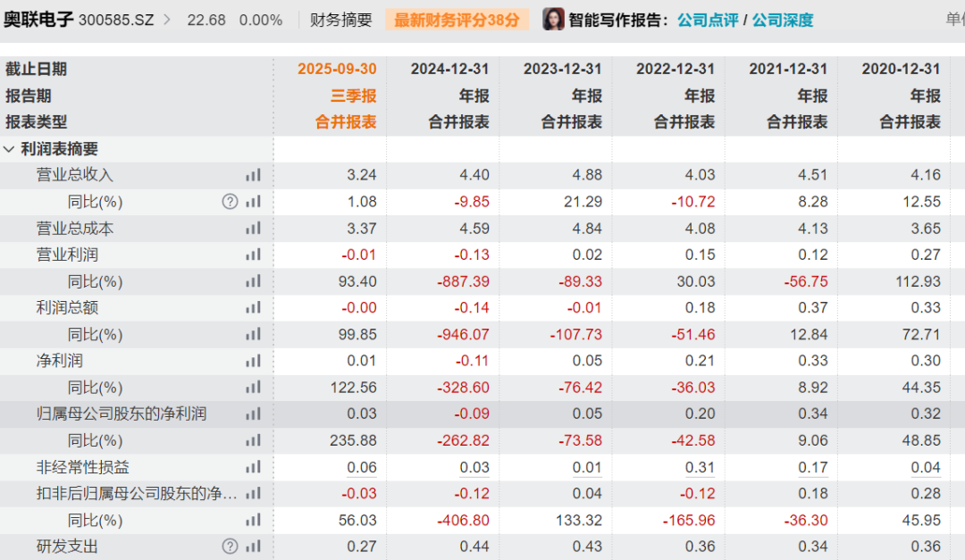Open underlined 0.31 value in 非经常性损益 row
965x560 pixels.
point(700,468)
